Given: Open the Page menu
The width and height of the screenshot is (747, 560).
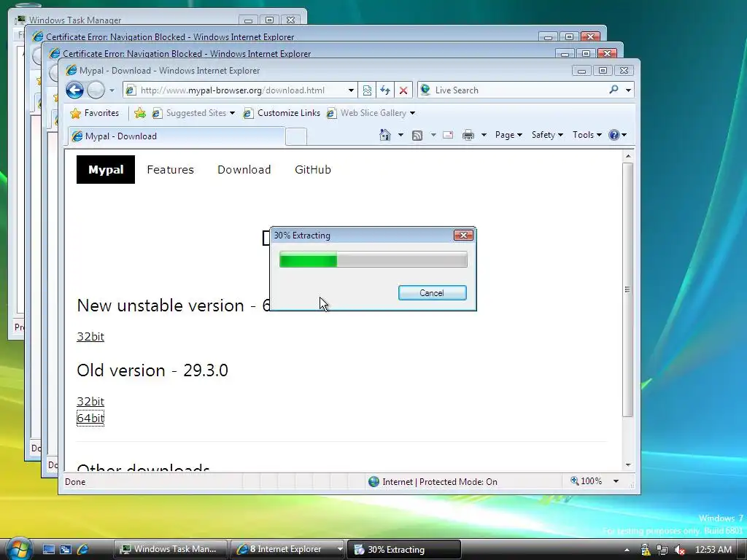Looking at the screenshot, I should click(x=508, y=135).
